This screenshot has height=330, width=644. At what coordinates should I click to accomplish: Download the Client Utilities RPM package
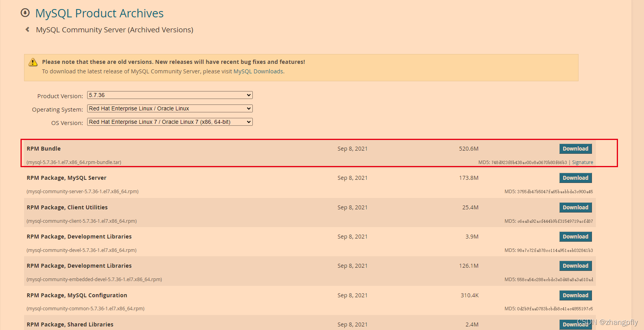click(575, 207)
